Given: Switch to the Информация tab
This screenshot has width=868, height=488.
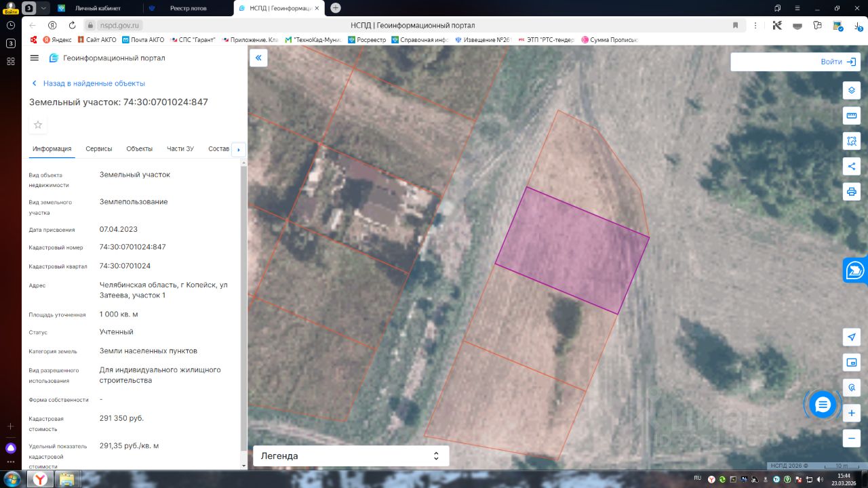Looking at the screenshot, I should pyautogui.click(x=52, y=149).
